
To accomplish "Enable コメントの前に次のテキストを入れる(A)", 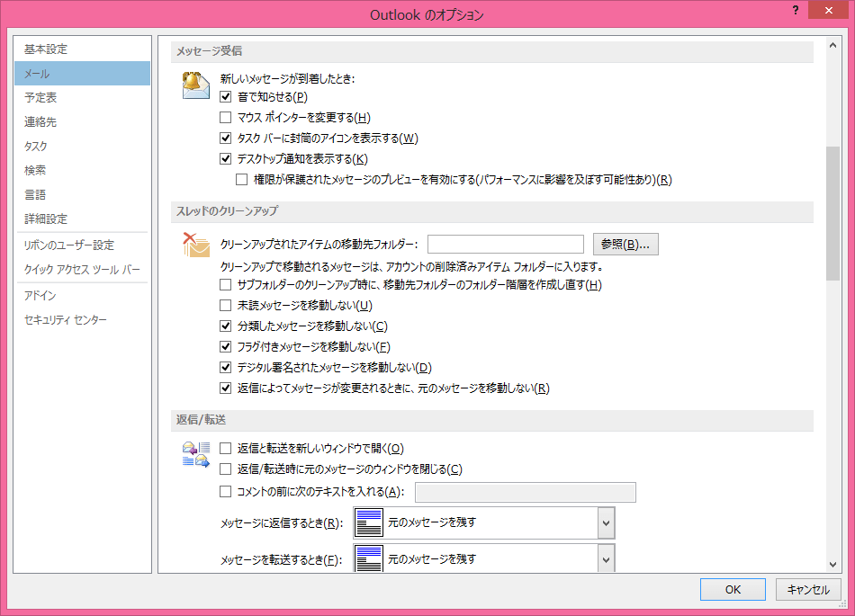I will coord(225,492).
